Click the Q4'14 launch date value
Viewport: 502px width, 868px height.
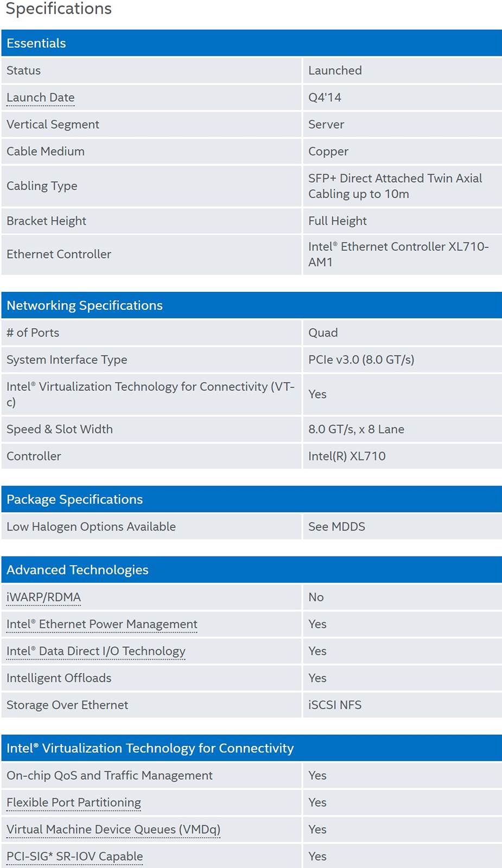[x=325, y=98]
